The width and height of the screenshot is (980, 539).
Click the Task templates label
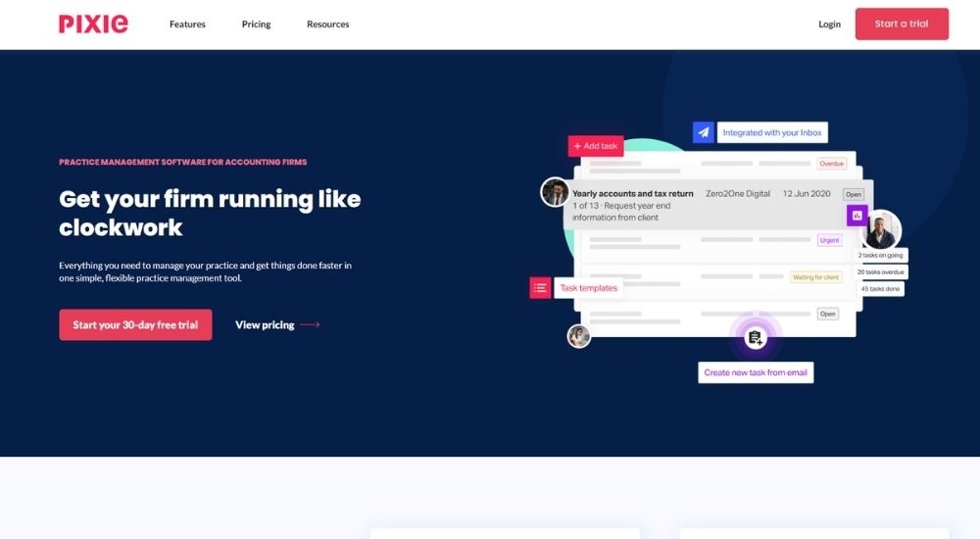pyautogui.click(x=588, y=288)
